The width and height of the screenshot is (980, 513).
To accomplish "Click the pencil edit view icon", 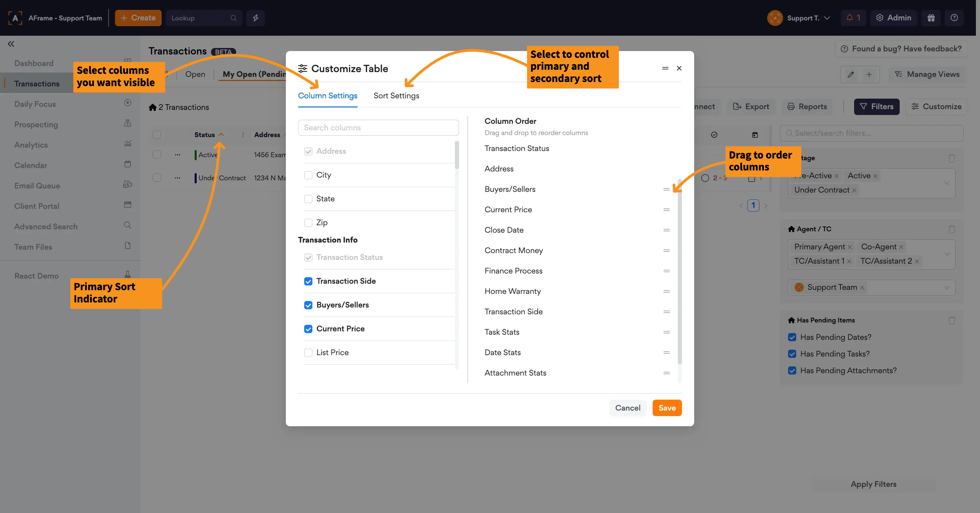I will (x=851, y=75).
